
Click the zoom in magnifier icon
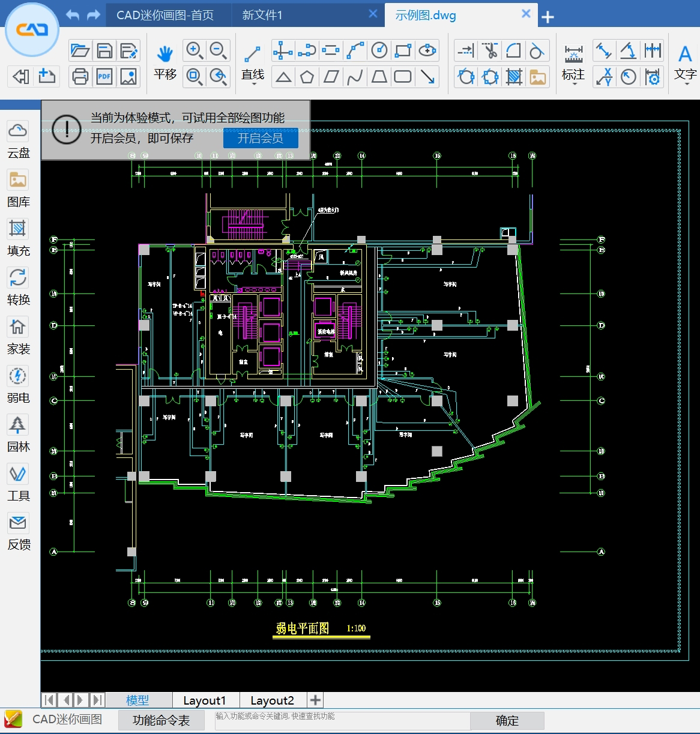[x=194, y=50]
